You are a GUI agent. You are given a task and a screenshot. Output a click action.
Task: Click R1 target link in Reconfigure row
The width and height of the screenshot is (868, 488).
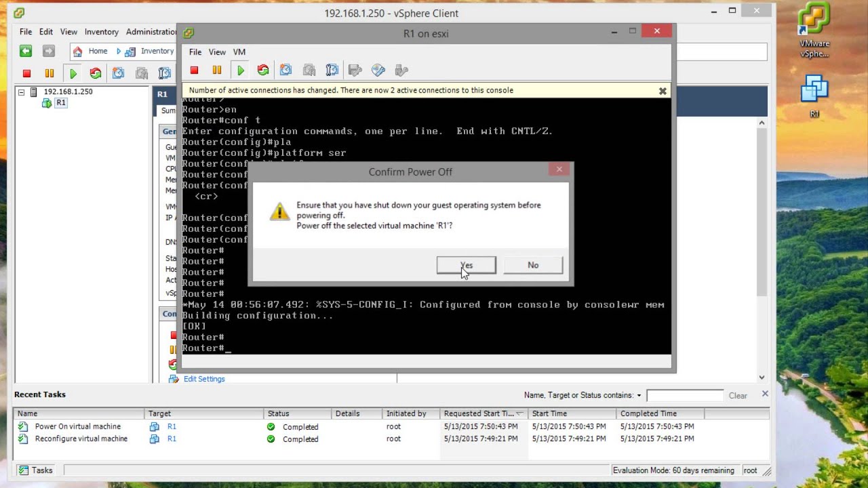click(x=172, y=439)
